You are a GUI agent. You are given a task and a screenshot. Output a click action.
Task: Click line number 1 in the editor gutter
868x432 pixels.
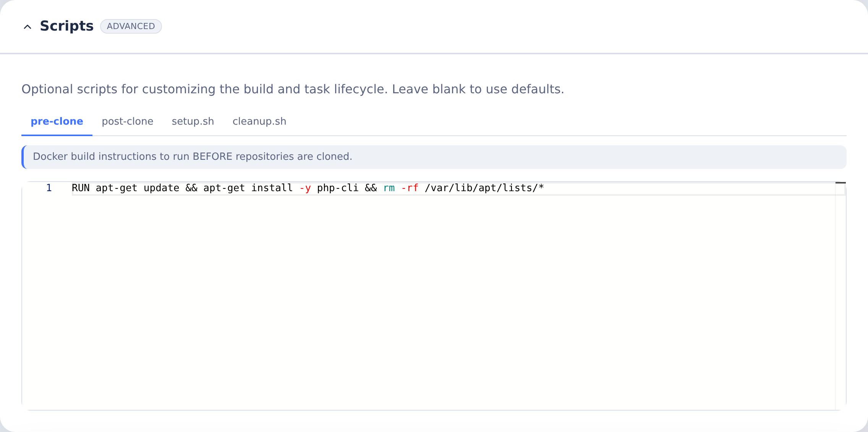point(49,188)
